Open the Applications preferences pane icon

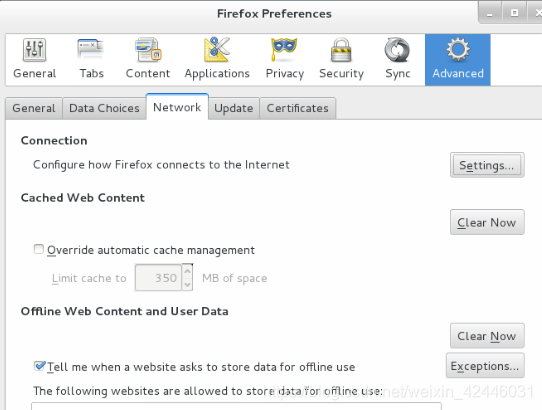click(217, 59)
